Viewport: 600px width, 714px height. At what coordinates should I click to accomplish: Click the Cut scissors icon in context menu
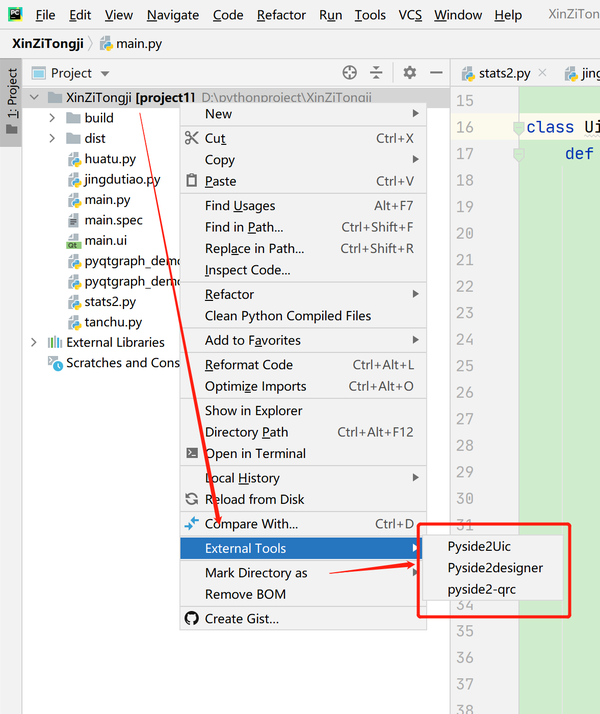pos(192,138)
